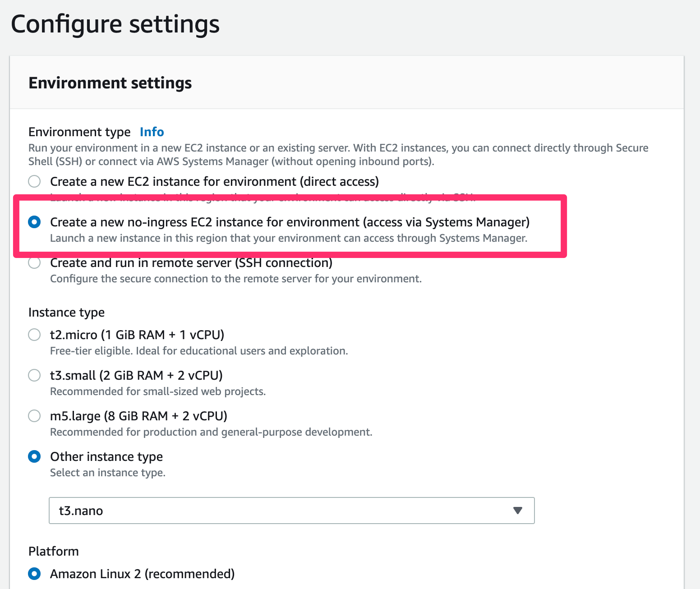The width and height of the screenshot is (700, 589).
Task: Choose the t3.small instance type radio
Action: (x=34, y=375)
